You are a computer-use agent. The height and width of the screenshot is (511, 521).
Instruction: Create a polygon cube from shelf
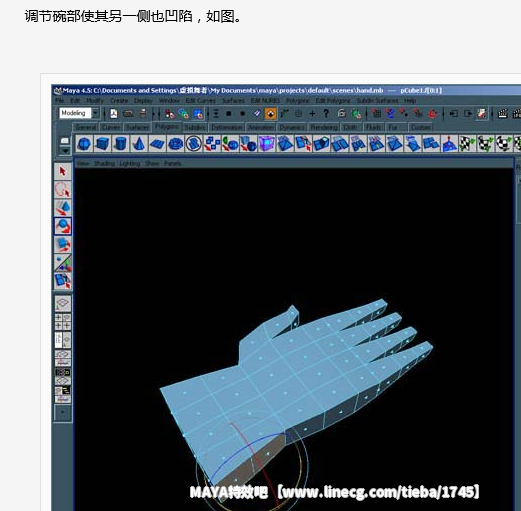tap(102, 144)
